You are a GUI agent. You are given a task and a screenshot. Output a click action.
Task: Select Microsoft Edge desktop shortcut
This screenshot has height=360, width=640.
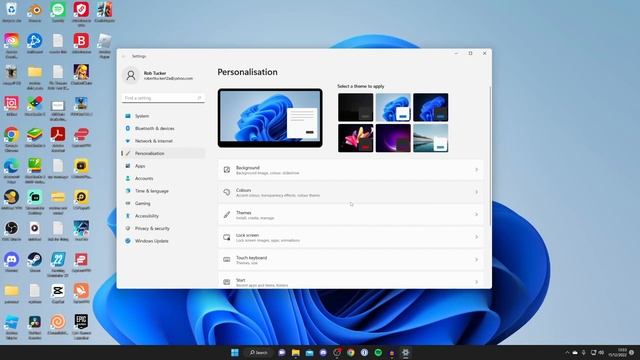11,170
